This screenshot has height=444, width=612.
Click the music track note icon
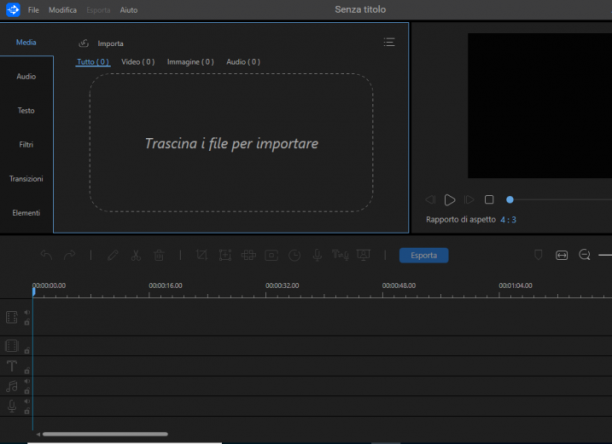pos(12,386)
